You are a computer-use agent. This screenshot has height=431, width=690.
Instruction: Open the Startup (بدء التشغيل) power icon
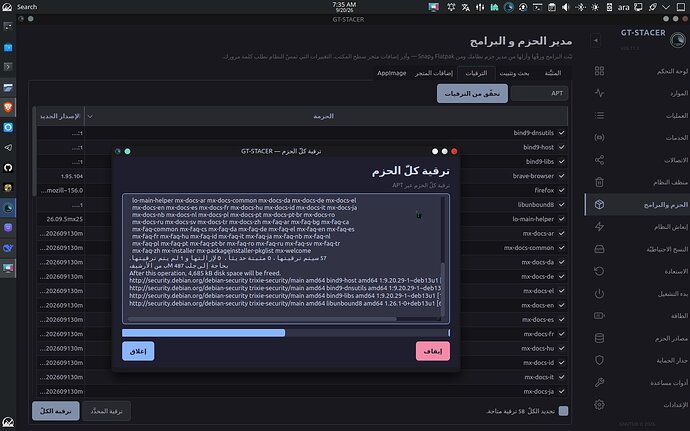(599, 293)
